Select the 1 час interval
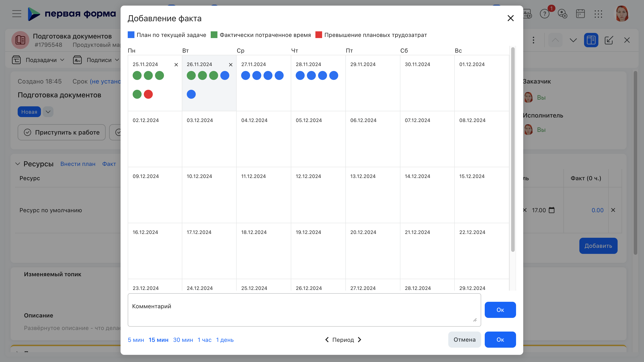This screenshot has height=362, width=644. tap(204, 340)
